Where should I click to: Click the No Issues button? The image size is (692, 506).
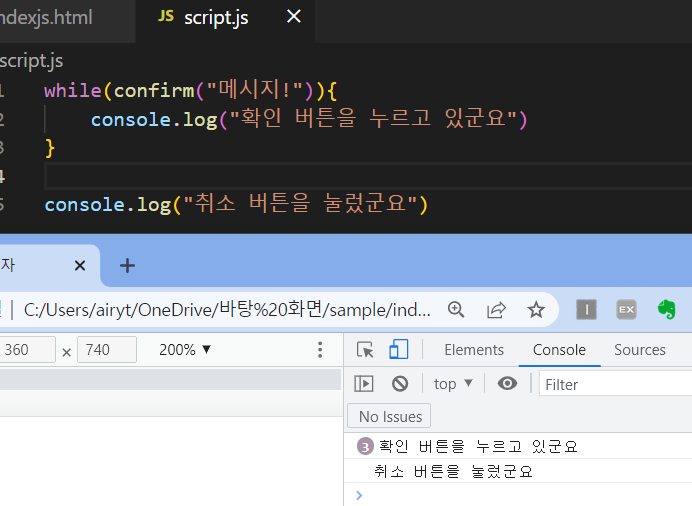(x=389, y=416)
